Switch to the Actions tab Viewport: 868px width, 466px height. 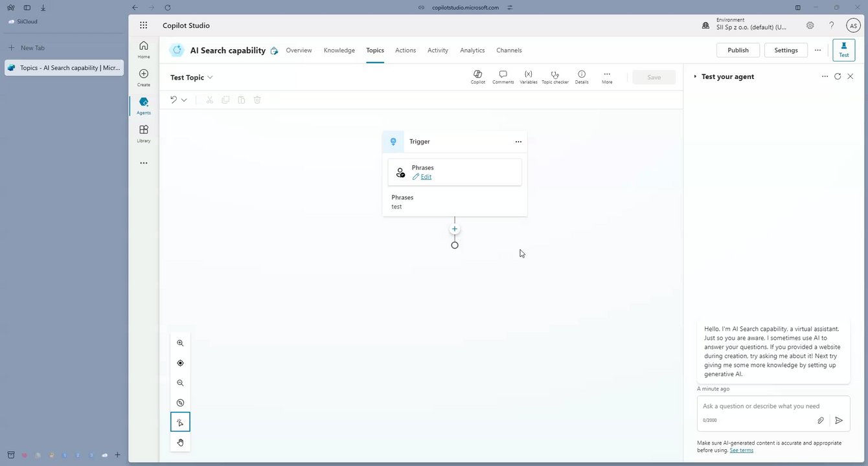[x=405, y=50]
